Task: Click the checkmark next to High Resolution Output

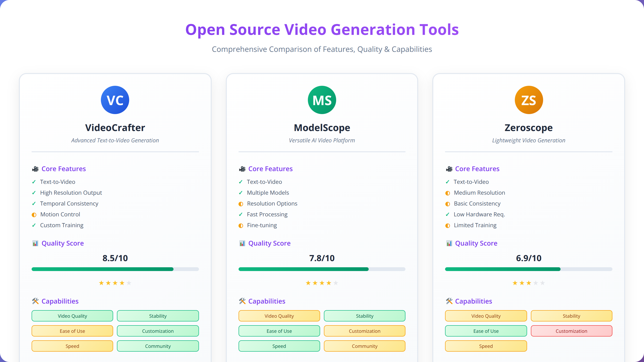Action: click(x=34, y=193)
